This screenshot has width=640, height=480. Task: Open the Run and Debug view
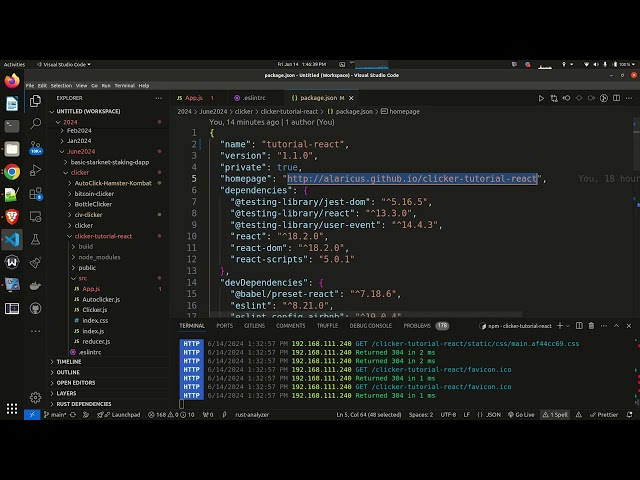point(36,171)
